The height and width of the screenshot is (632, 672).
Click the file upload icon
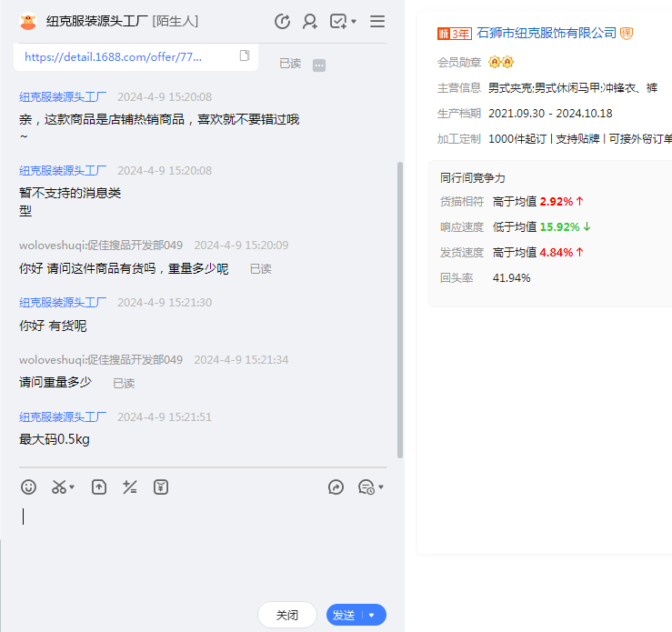tap(99, 487)
